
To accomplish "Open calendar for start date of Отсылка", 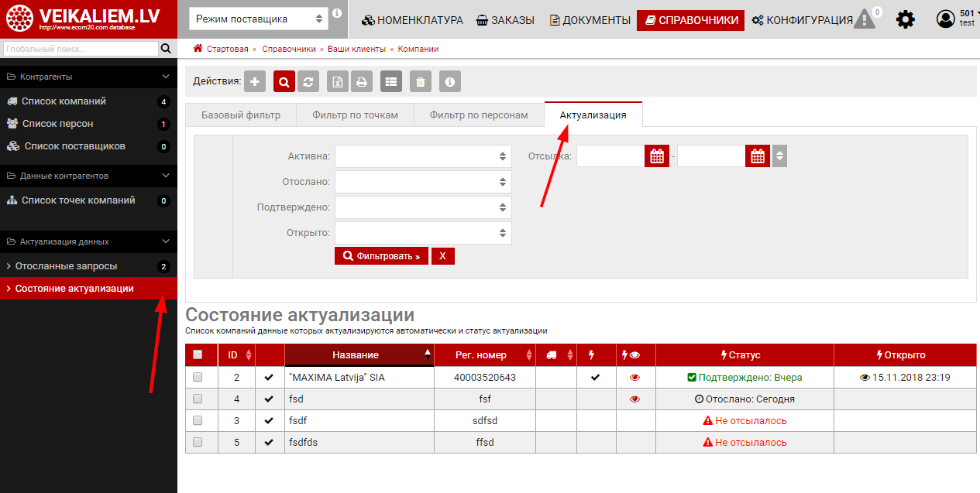I will coord(657,156).
